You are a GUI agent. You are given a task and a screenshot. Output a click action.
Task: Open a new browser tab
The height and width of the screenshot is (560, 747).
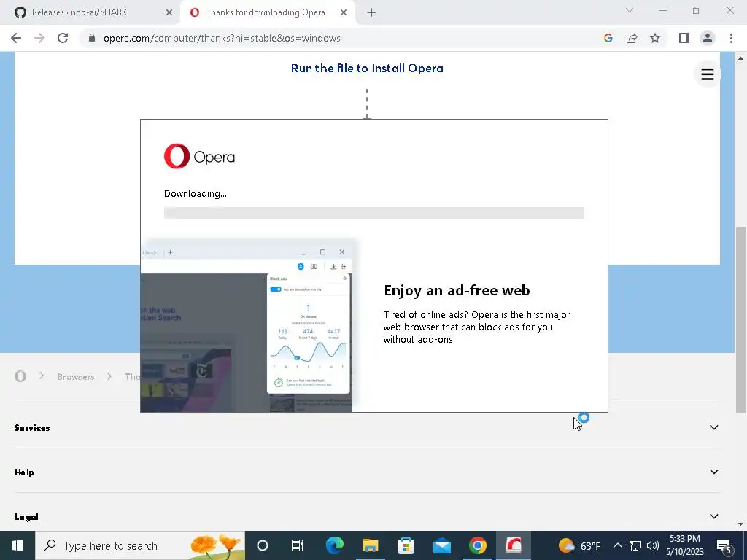coord(371,12)
